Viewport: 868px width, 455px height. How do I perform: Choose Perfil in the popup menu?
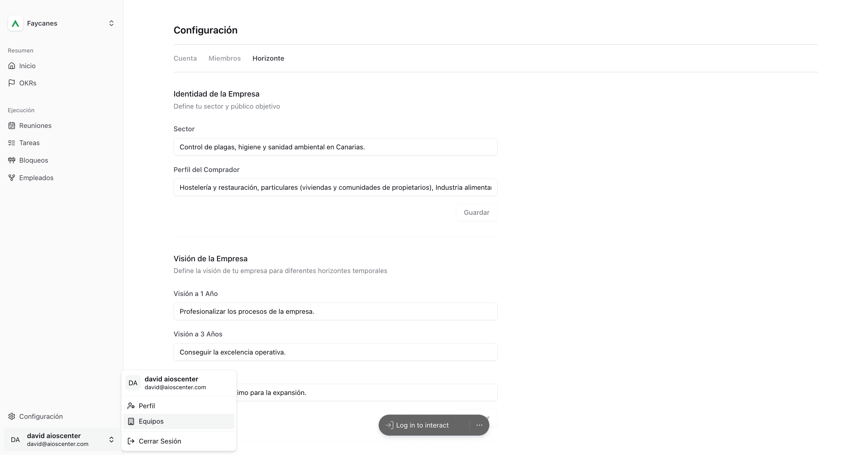(179, 406)
